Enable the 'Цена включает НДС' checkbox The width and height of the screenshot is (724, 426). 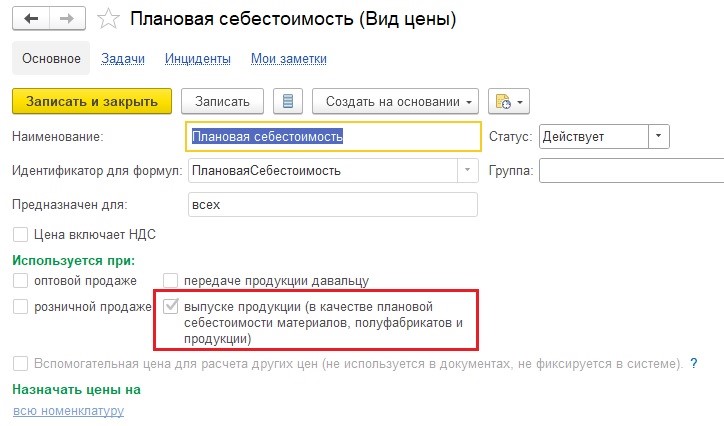pos(20,235)
